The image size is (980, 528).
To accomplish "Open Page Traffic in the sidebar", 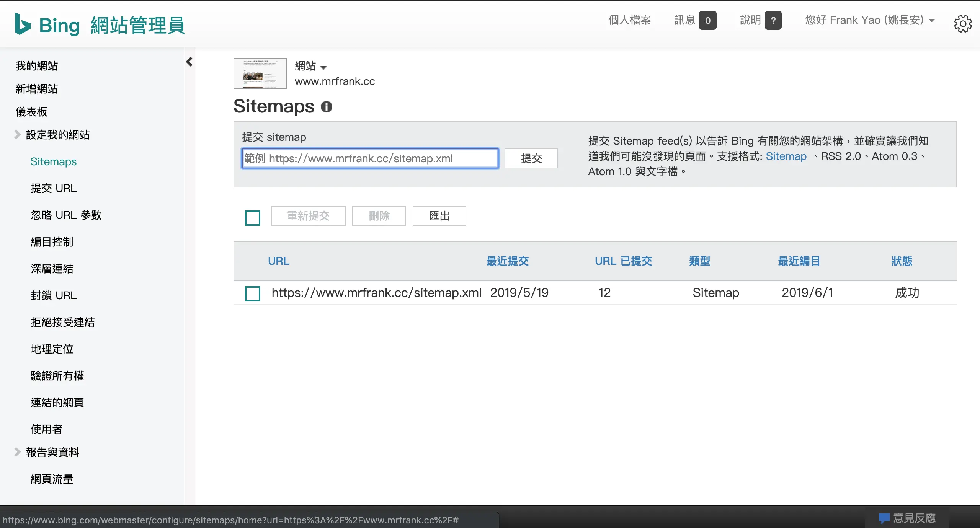I will (52, 479).
